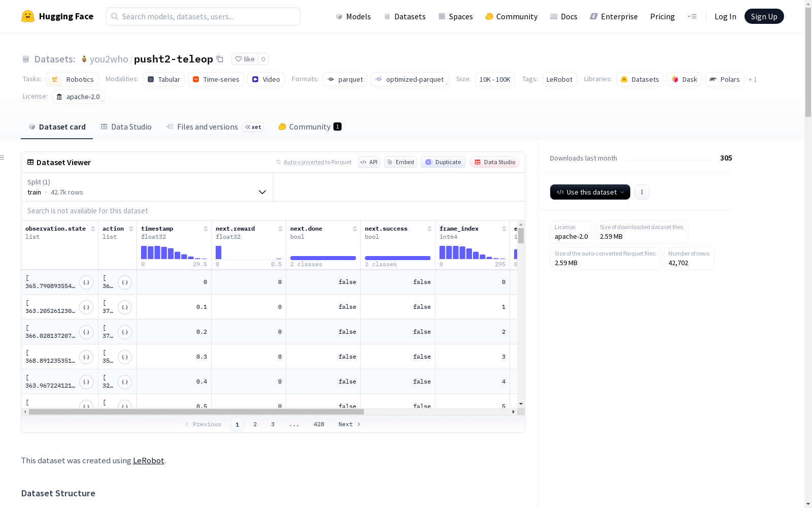
Task: Open the dataset options three-dot menu
Action: coord(642,192)
